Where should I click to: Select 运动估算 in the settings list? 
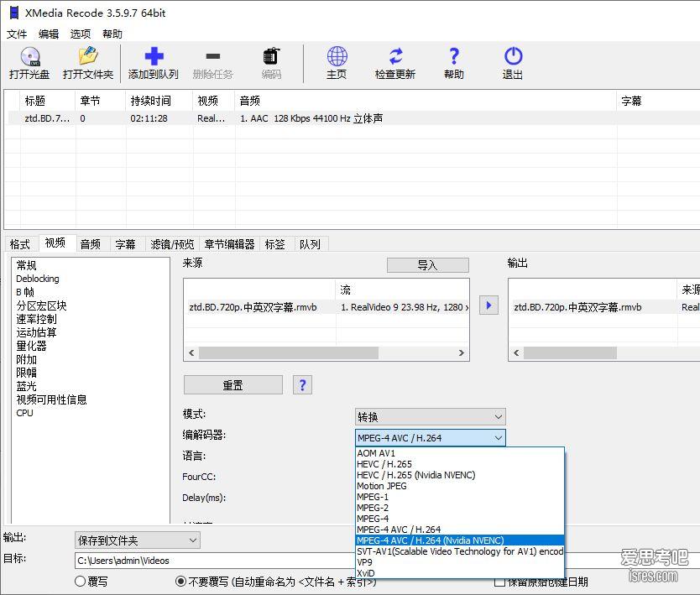(36, 332)
